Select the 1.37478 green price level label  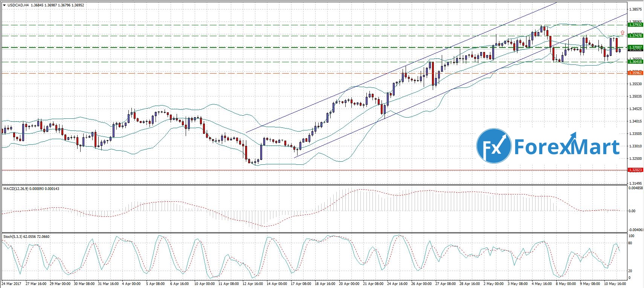pos(635,35)
